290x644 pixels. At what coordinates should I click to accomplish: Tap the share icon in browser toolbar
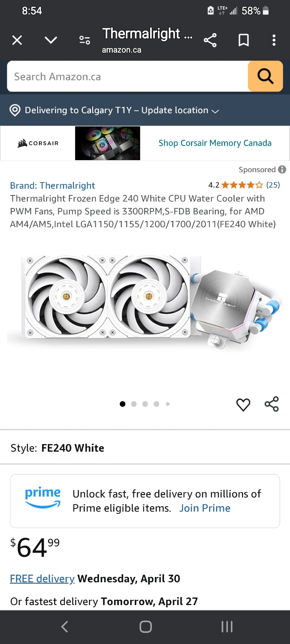(x=210, y=41)
